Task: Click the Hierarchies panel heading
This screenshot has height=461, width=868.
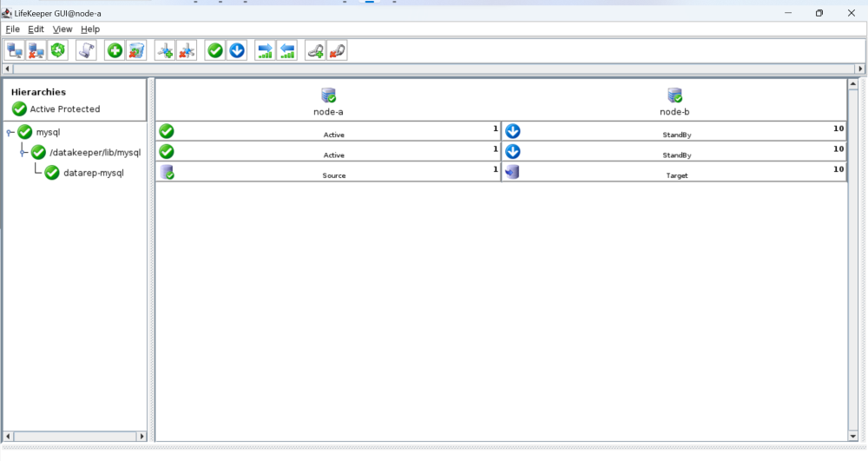Action: tap(38, 92)
